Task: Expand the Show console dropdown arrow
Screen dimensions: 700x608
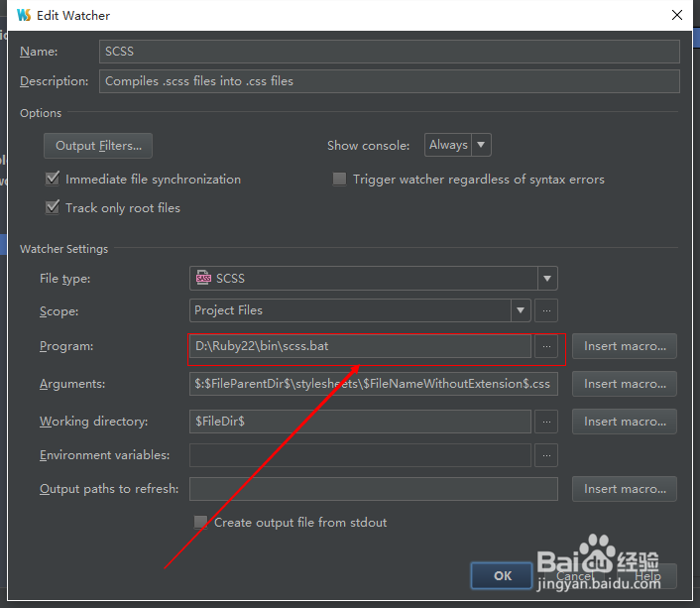Action: coord(481,145)
